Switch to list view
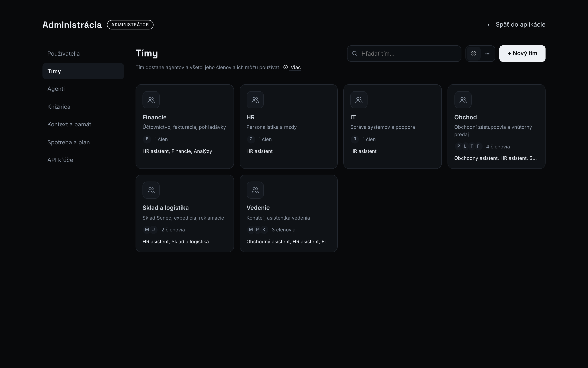This screenshot has height=368, width=588. pyautogui.click(x=487, y=54)
